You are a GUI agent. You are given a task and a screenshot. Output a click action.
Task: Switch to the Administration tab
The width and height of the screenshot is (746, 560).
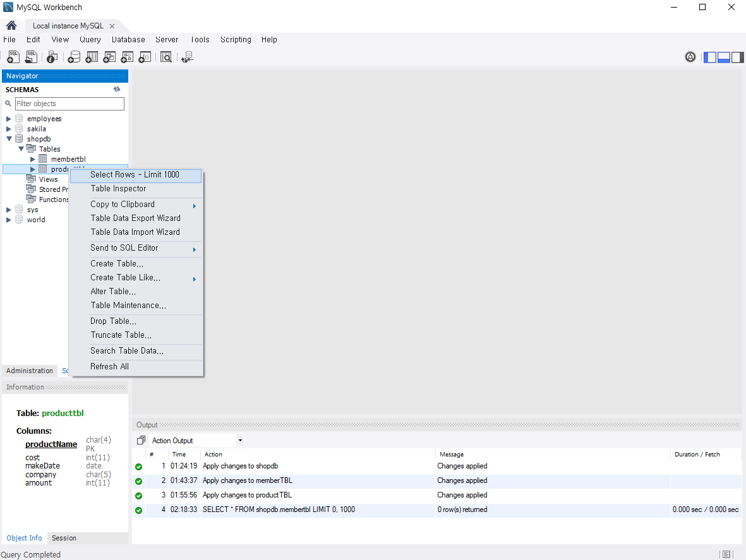[30, 371]
